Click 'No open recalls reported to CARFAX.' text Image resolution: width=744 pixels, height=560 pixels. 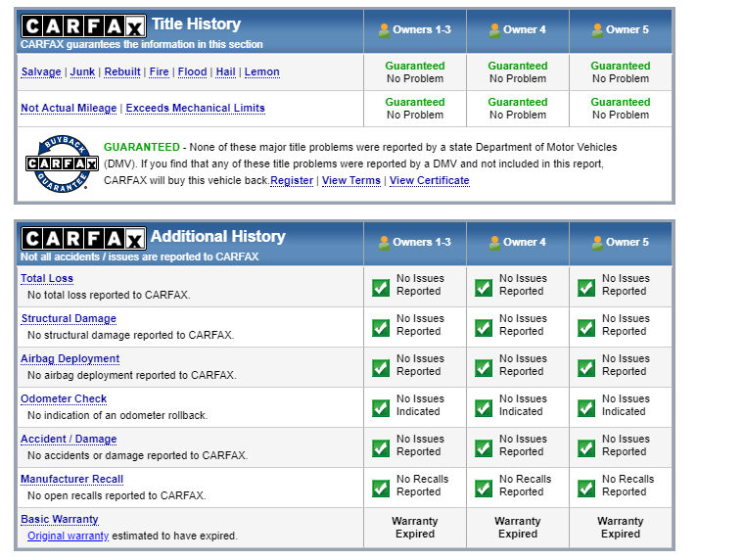coord(116,496)
